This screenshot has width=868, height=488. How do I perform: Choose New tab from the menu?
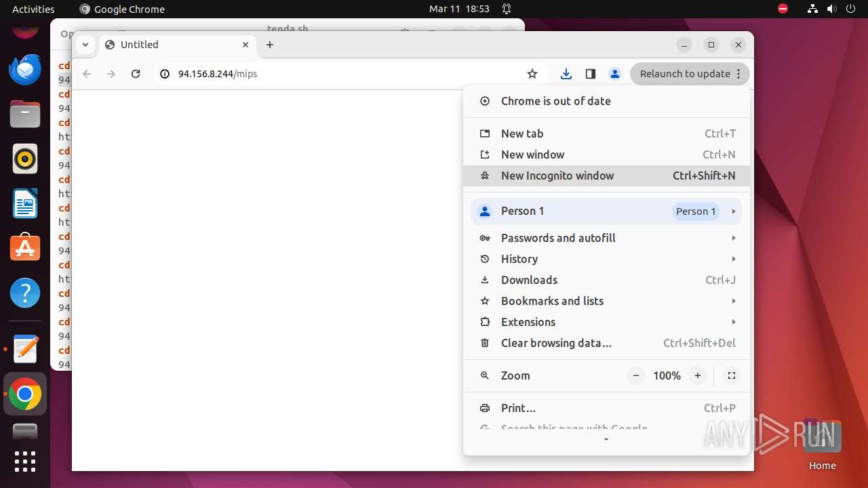[x=607, y=134]
